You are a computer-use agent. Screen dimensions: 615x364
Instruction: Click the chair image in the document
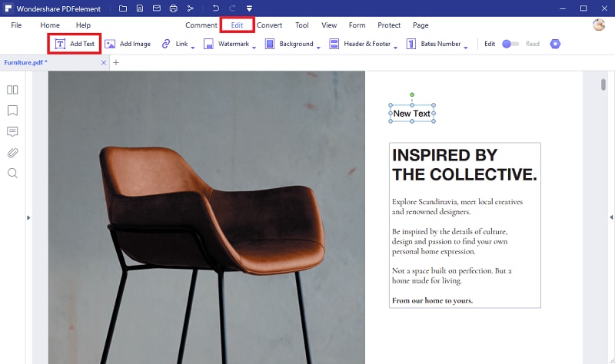coord(207,217)
